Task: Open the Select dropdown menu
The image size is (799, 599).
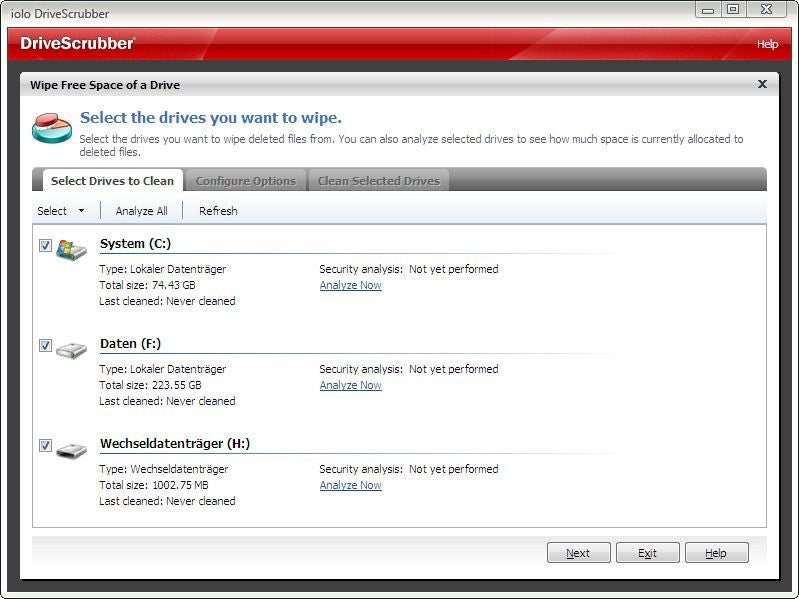Action: [x=61, y=211]
